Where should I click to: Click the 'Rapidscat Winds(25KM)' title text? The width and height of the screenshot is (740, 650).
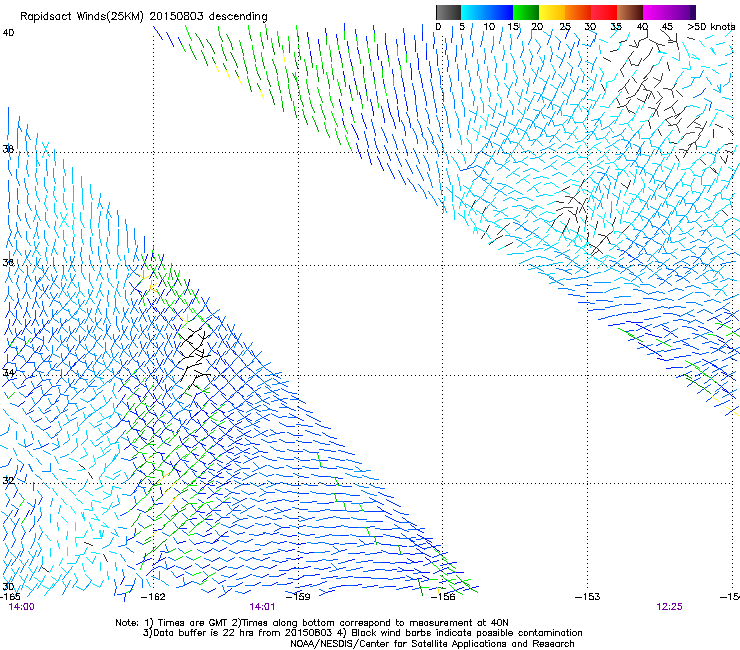point(83,17)
